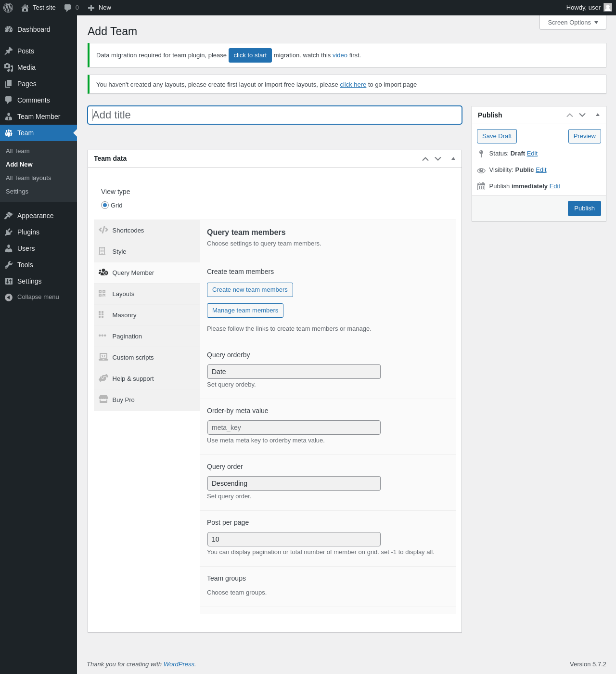The height and width of the screenshot is (674, 616).
Task: Follow 'click here' import layouts link
Action: point(353,85)
